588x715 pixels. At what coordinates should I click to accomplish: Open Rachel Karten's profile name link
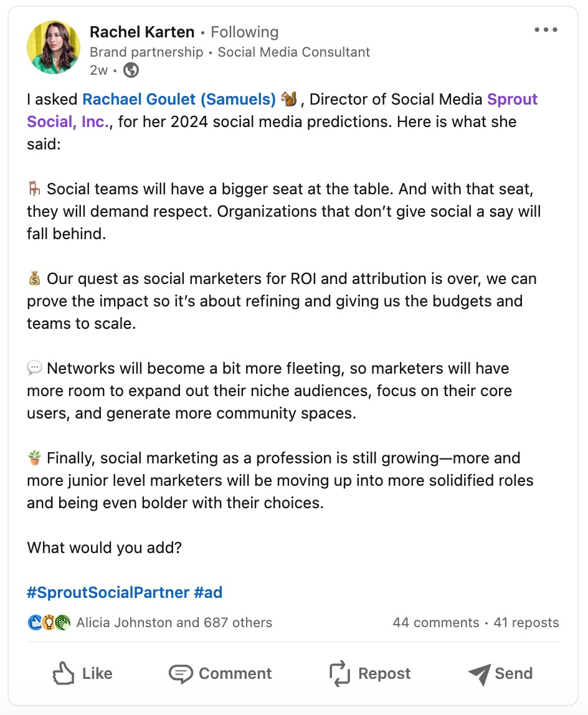pos(142,32)
